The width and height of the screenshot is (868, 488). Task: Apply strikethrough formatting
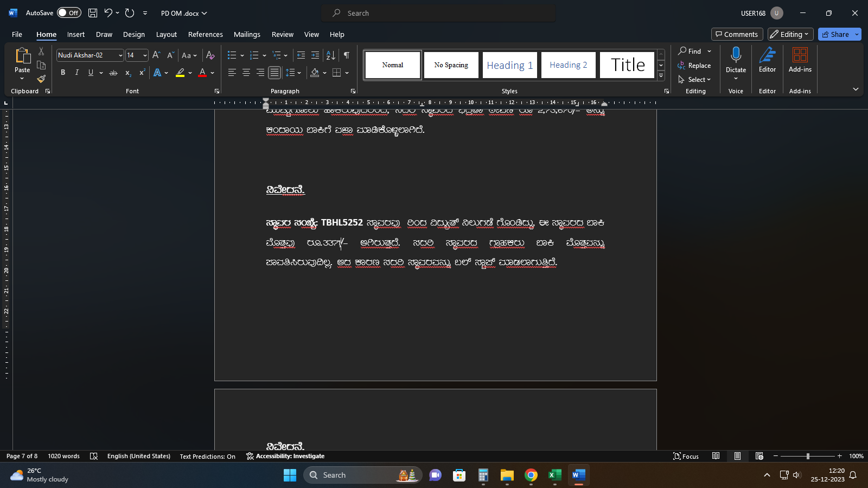(x=113, y=73)
